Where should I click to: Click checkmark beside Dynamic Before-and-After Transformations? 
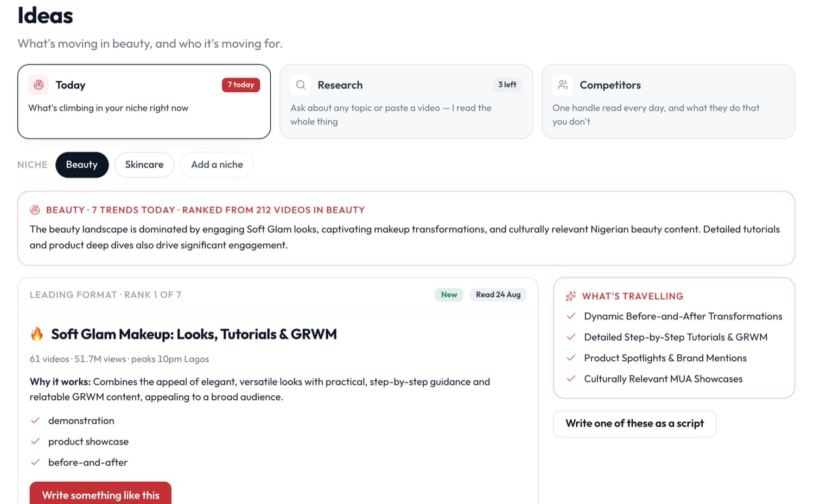pyautogui.click(x=571, y=316)
